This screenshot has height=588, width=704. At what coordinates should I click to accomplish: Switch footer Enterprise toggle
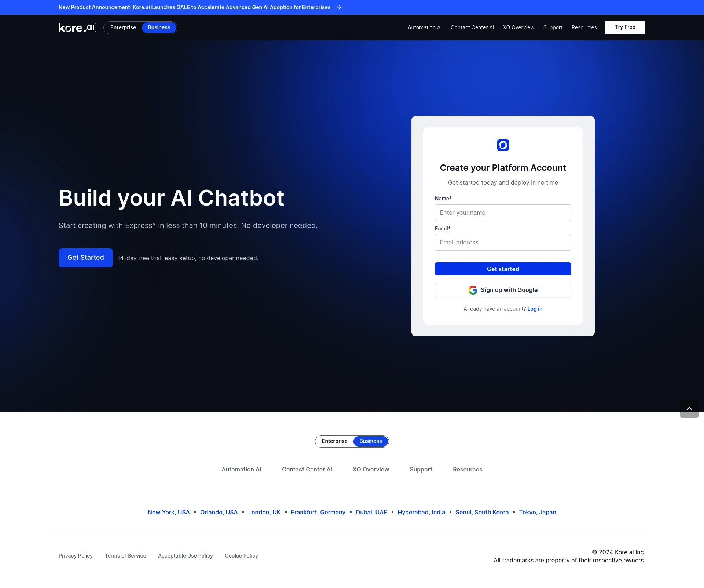tap(334, 441)
